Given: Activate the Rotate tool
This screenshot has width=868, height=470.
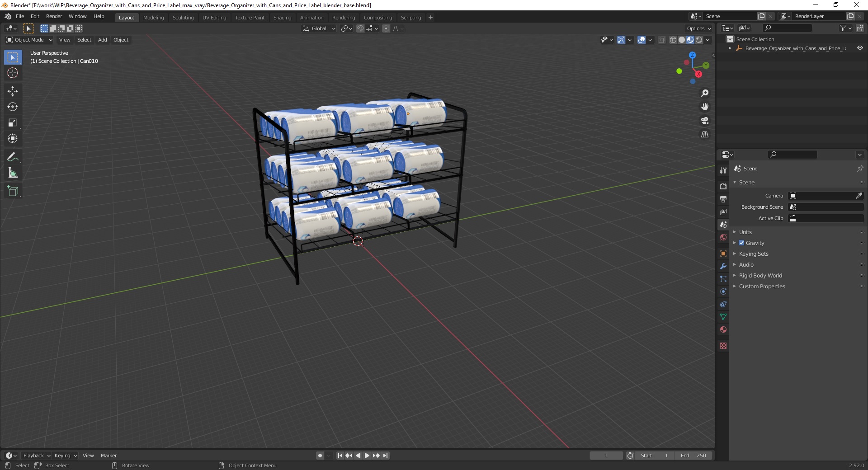Looking at the screenshot, I should tap(13, 107).
